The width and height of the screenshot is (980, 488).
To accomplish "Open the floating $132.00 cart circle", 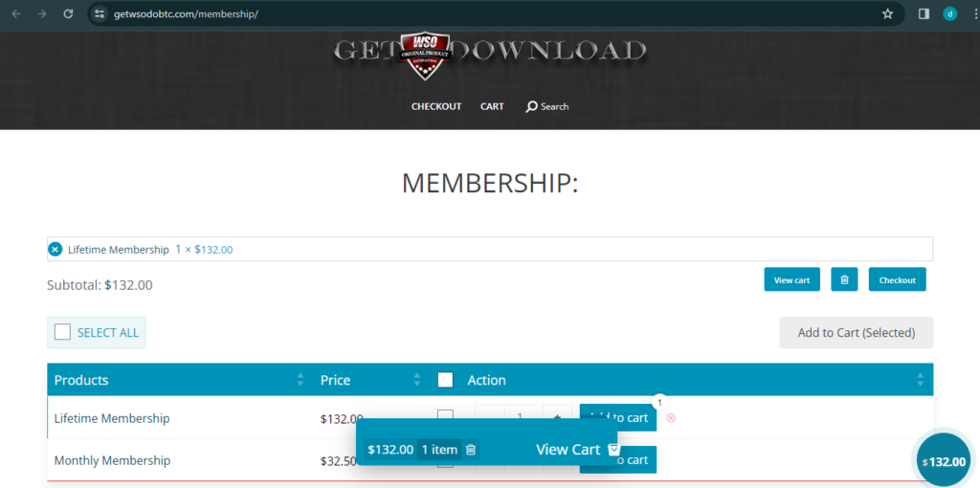I will pyautogui.click(x=946, y=460).
